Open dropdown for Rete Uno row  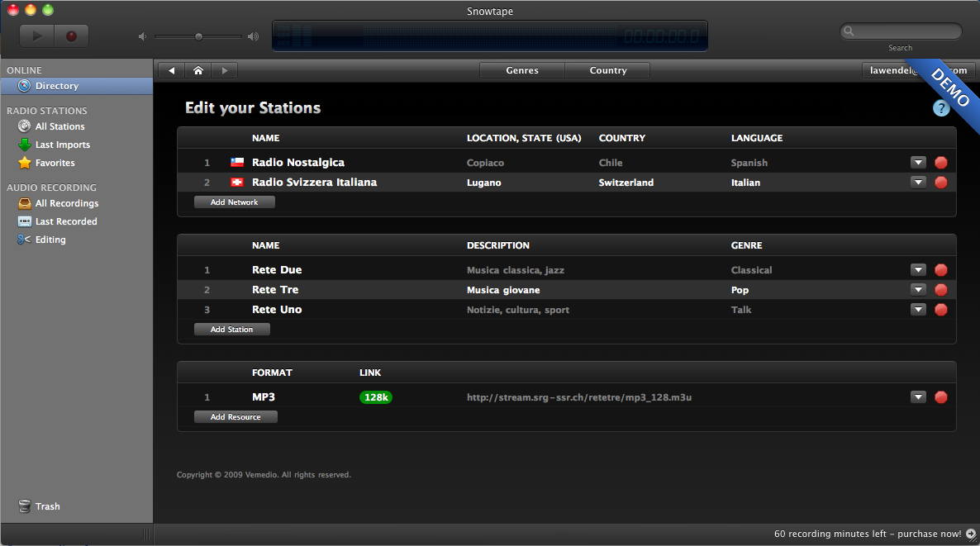click(917, 309)
